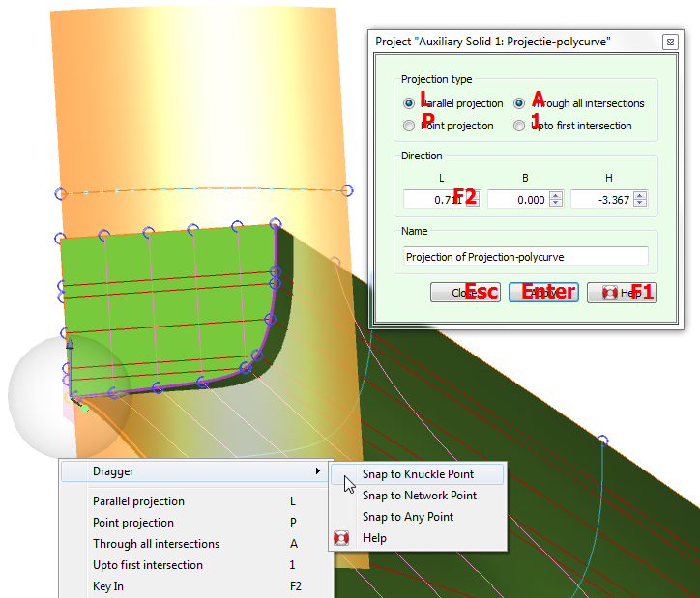Select Point projection radio button
The height and width of the screenshot is (598, 700).
click(x=409, y=126)
